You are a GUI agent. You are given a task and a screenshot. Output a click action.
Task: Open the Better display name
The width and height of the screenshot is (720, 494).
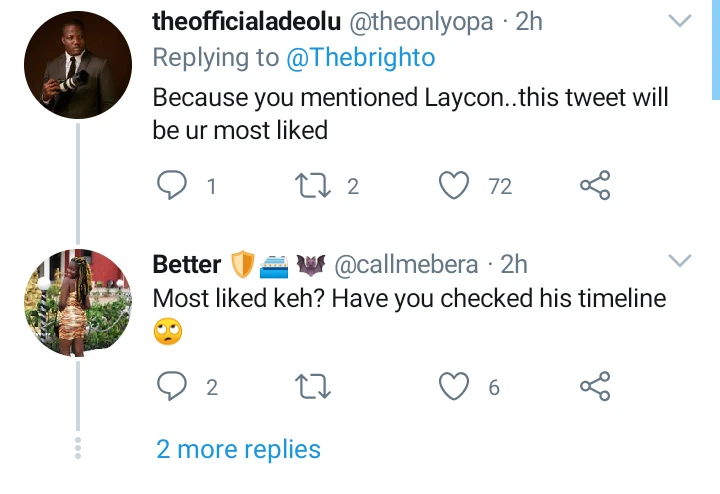(187, 264)
